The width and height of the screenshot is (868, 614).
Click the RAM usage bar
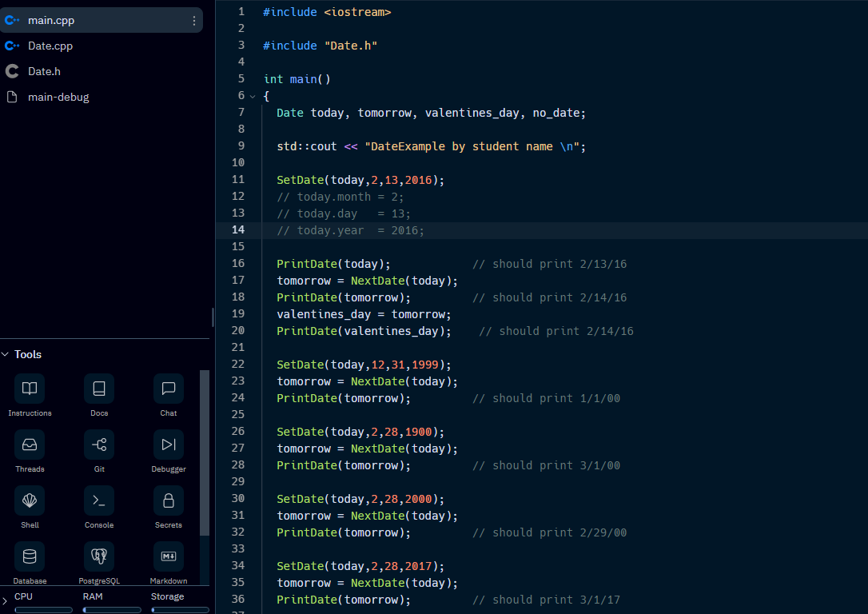(x=112, y=609)
